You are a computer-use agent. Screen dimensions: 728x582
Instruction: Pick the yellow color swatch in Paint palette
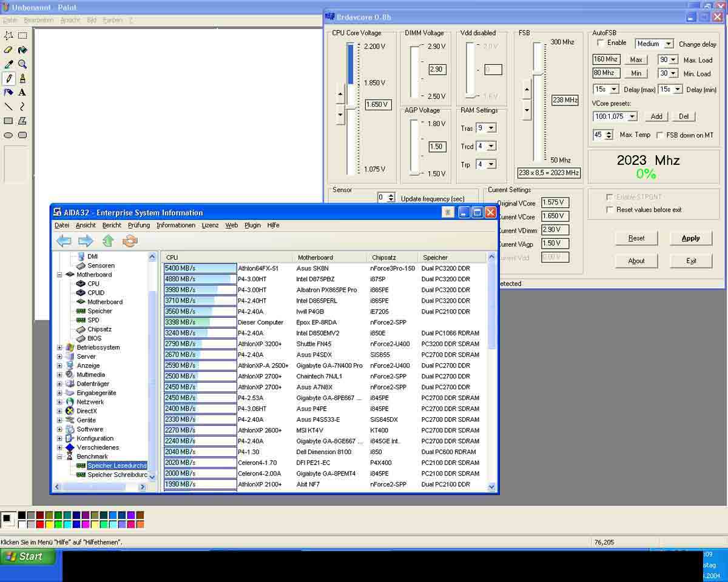pyautogui.click(x=50, y=524)
